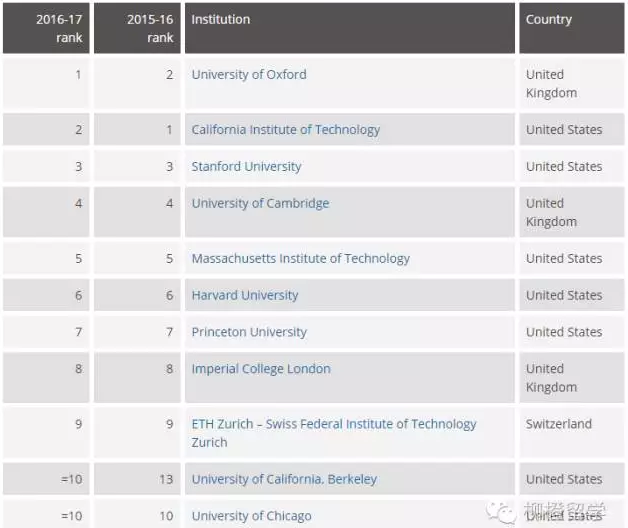This screenshot has width=628, height=528.
Task: Click the Country column header
Action: click(x=572, y=28)
